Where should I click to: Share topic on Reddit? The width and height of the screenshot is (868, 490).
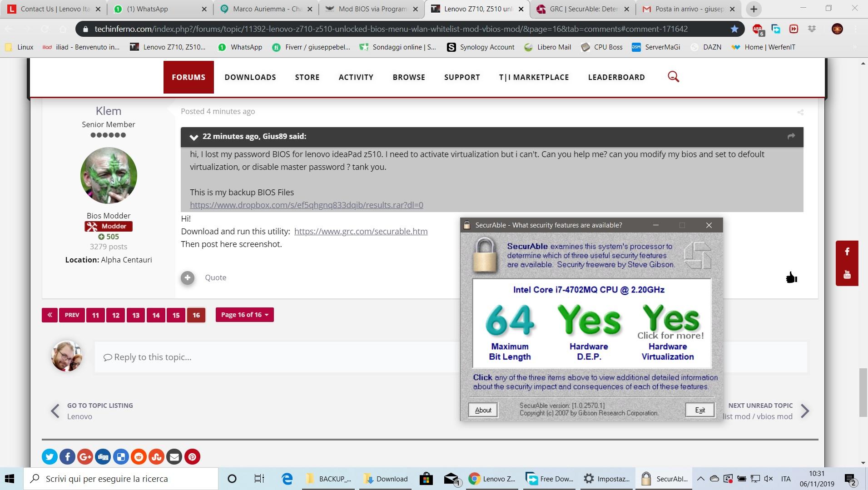[x=139, y=457]
